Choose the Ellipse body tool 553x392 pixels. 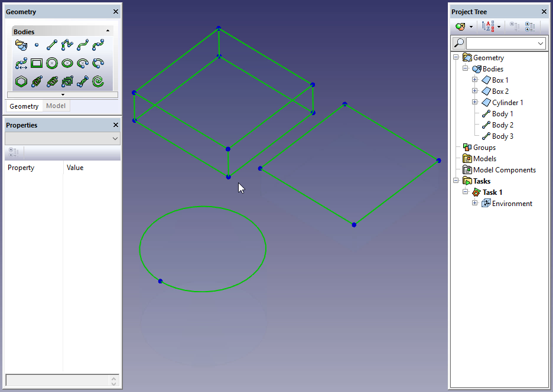tap(67, 63)
